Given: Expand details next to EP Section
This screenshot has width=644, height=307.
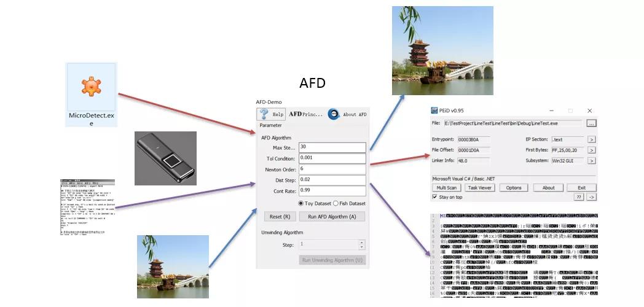Looking at the screenshot, I should (591, 139).
